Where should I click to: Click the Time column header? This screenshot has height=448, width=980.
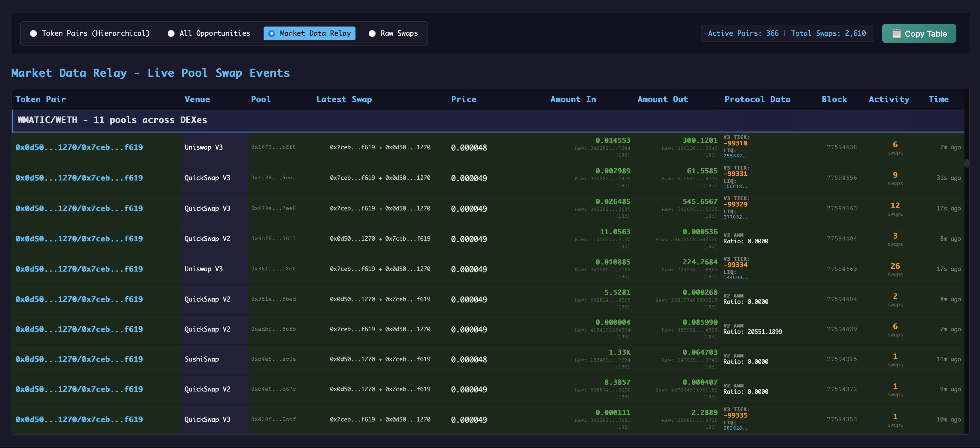[938, 99]
